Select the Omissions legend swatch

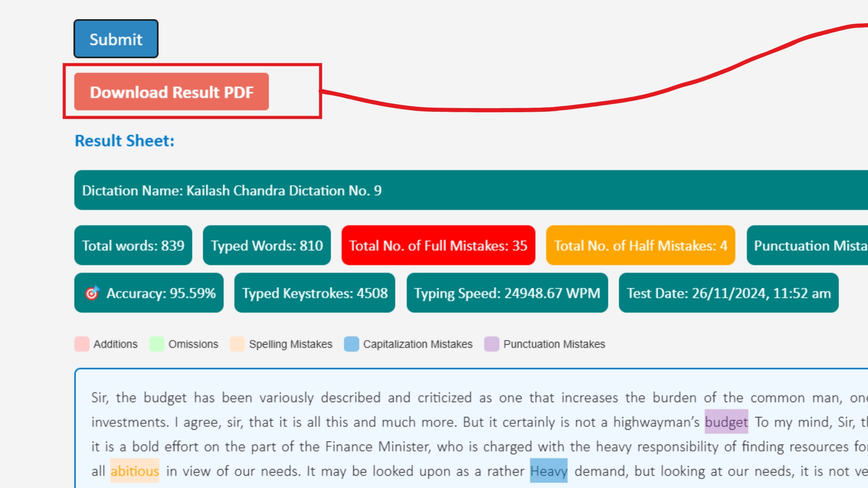pyautogui.click(x=157, y=344)
